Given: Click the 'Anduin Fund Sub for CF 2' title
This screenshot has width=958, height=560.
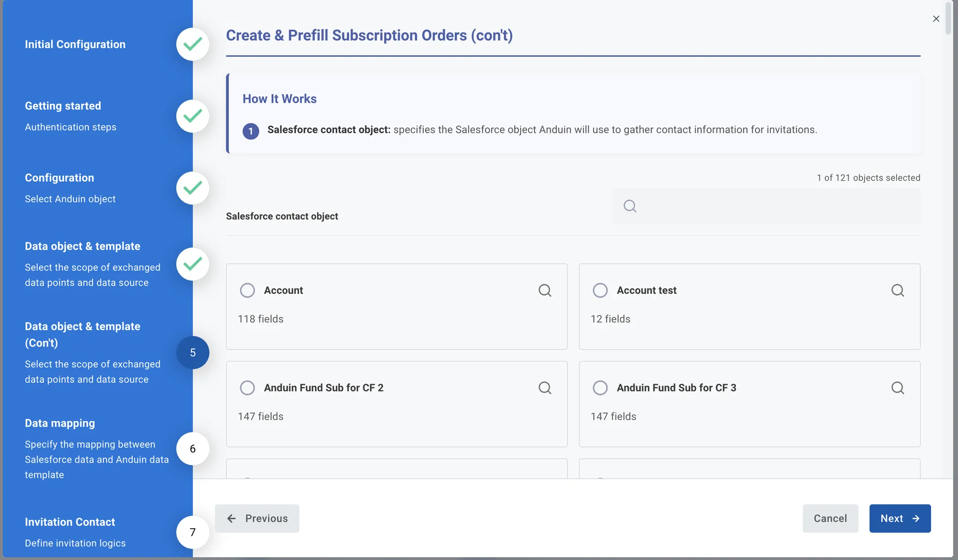Looking at the screenshot, I should pyautogui.click(x=324, y=388).
